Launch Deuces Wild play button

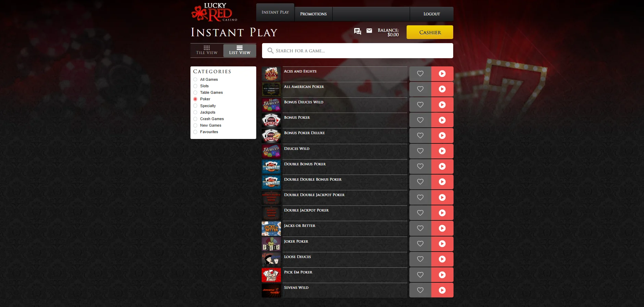442,151
